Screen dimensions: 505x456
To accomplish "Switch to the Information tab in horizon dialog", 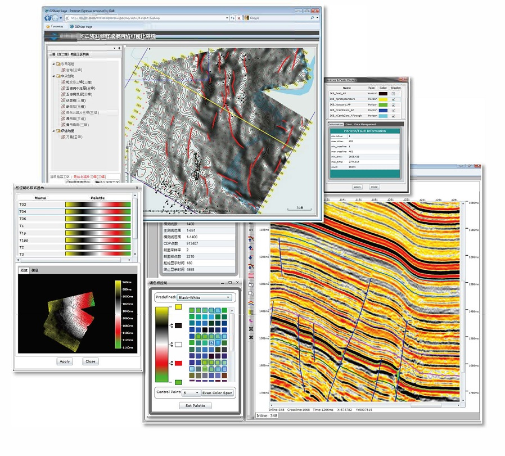I will 336,124.
